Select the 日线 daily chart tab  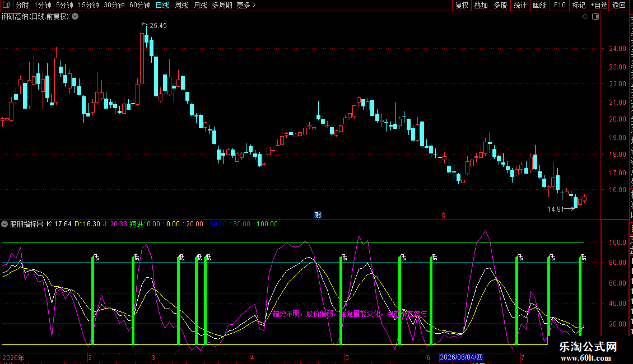pyautogui.click(x=162, y=5)
